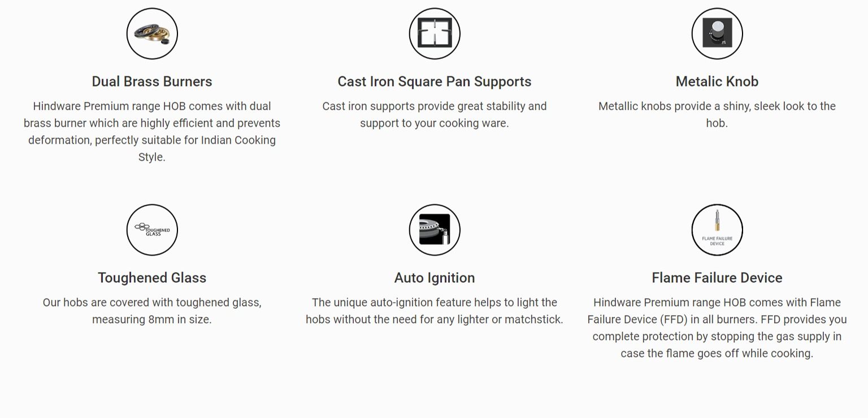Click the cast iron supports description text

[435, 115]
